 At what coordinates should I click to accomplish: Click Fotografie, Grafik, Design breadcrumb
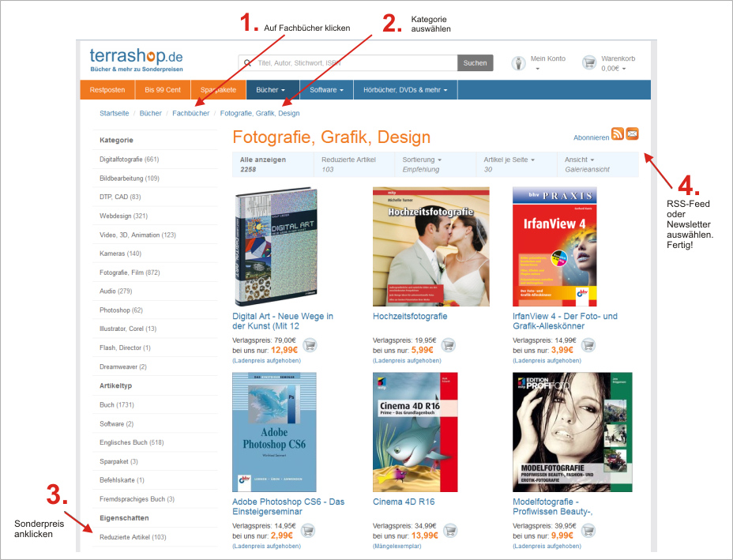[x=260, y=113]
